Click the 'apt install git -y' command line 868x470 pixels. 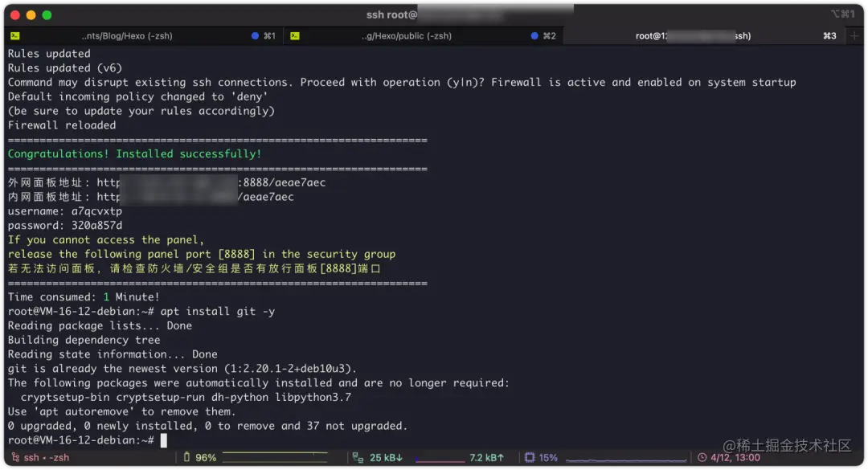point(218,312)
